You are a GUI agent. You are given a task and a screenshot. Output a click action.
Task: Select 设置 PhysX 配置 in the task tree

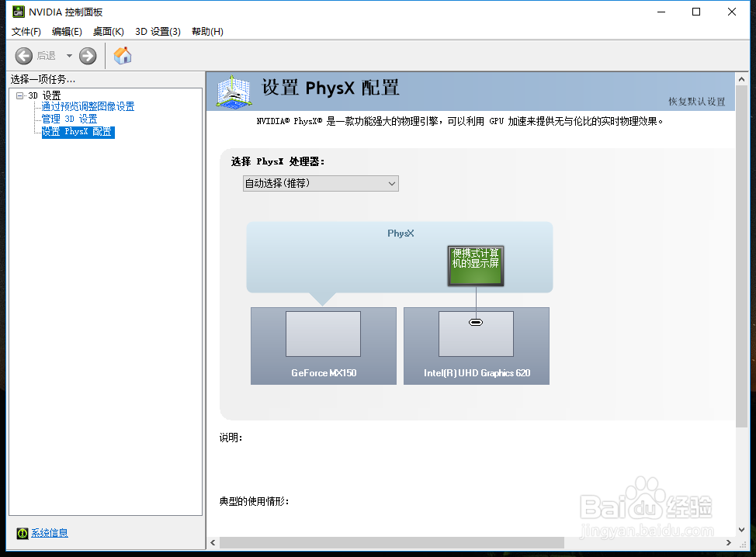76,131
